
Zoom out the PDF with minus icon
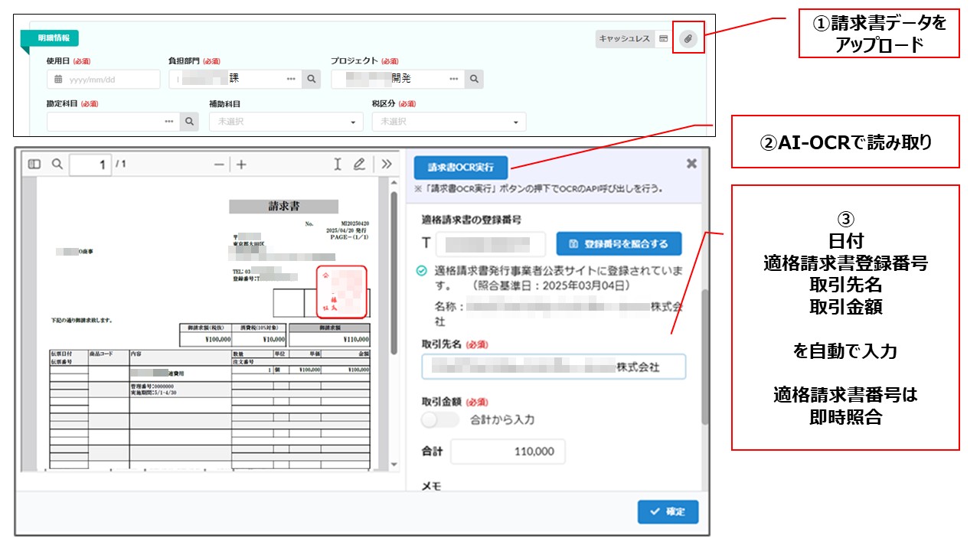(219, 165)
